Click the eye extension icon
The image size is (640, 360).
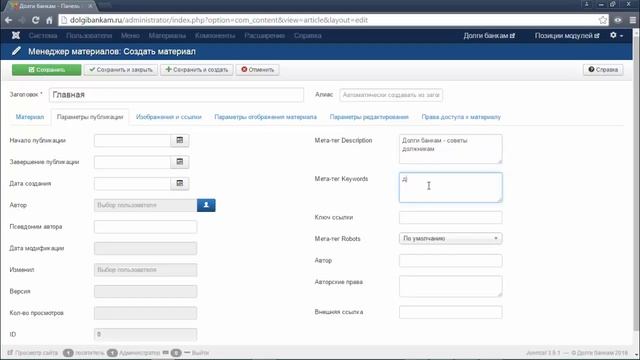(x=618, y=20)
